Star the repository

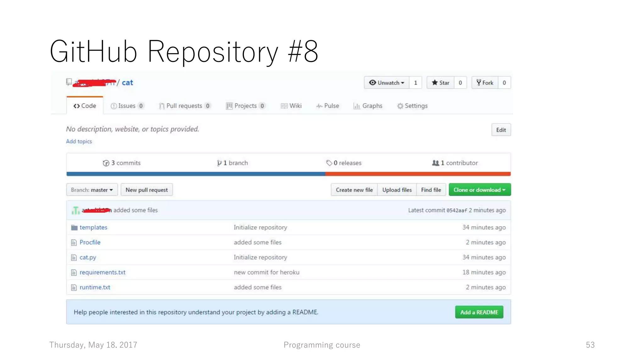(440, 83)
